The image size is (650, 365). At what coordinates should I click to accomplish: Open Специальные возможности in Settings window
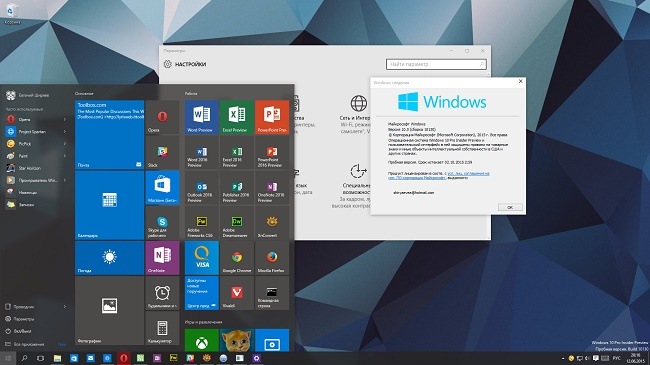click(356, 185)
